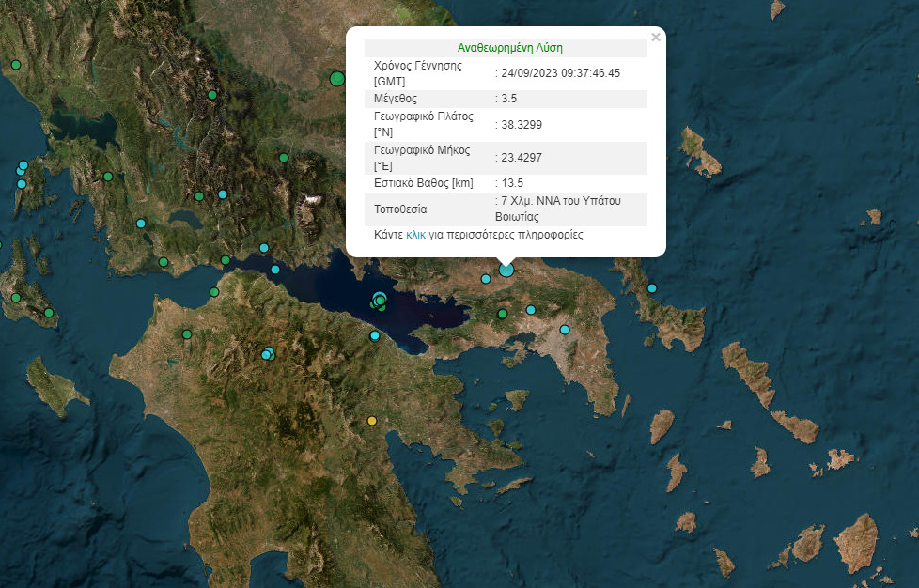Close the earthquake info popup
Screen dimensions: 919x588
(656, 38)
